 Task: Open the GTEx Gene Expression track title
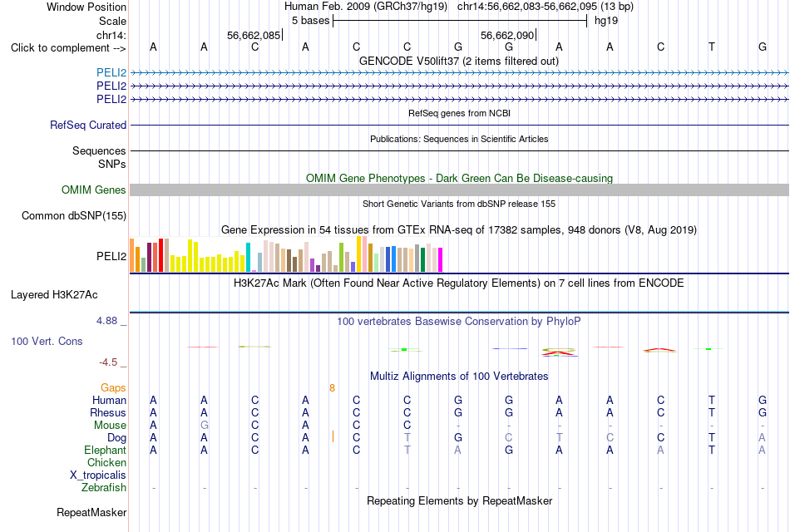459,229
